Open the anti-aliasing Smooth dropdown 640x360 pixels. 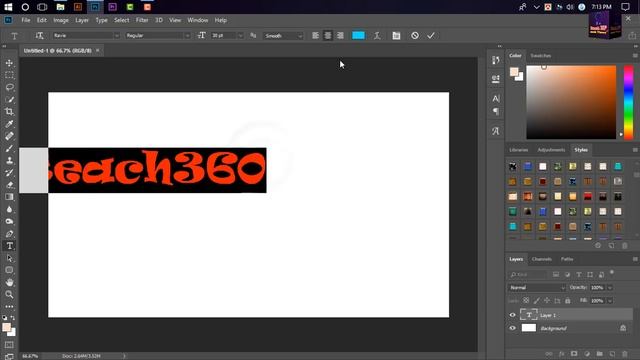tap(300, 36)
